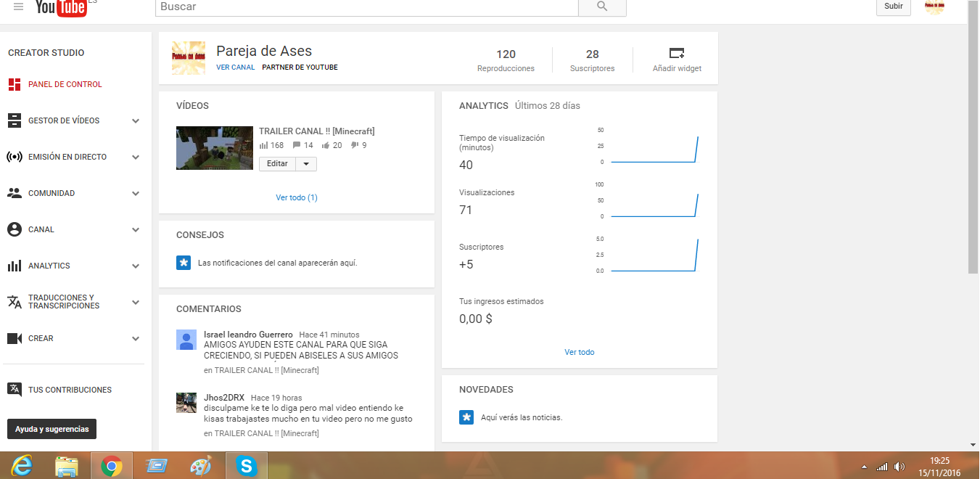
Task: Click the views bar icon showing 168
Action: [x=263, y=145]
